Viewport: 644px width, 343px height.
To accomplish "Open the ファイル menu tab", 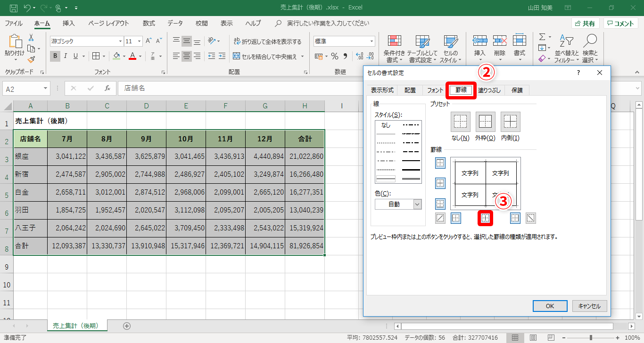I will tap(13, 23).
